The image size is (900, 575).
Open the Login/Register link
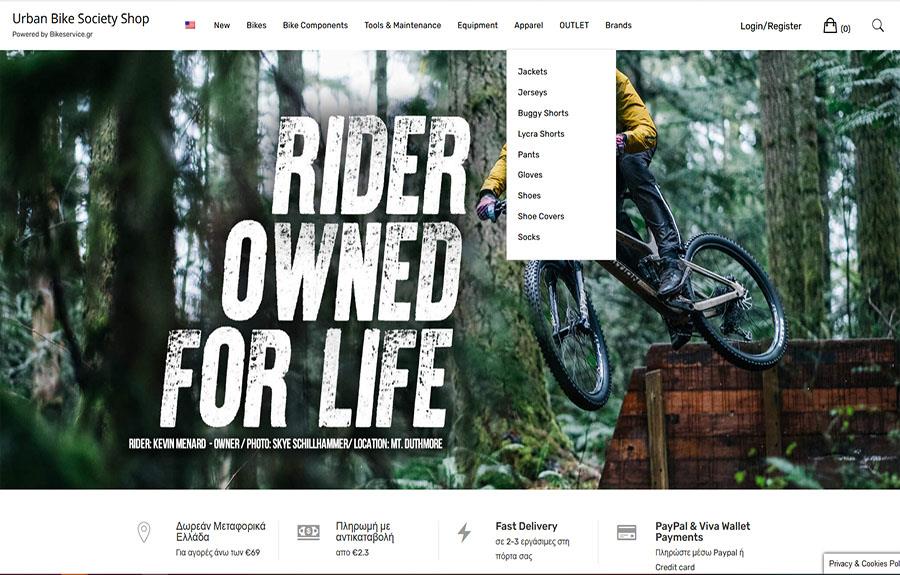770,26
